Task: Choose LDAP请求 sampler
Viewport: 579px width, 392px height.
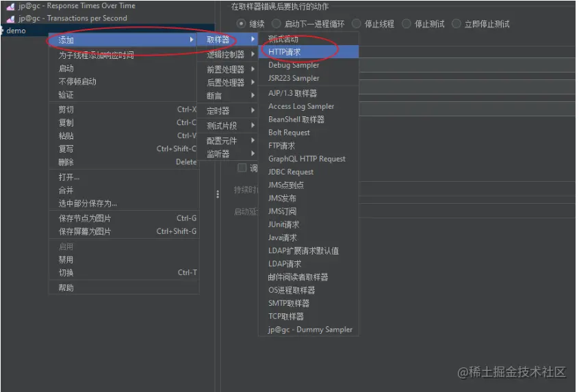Action: point(309,264)
